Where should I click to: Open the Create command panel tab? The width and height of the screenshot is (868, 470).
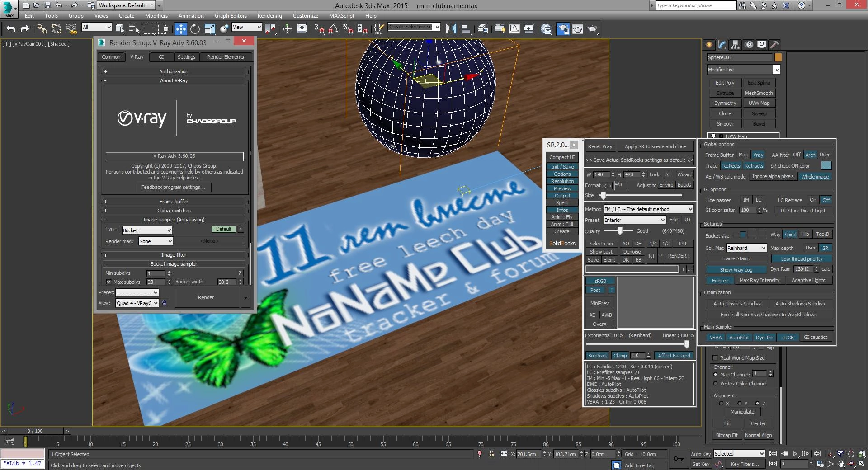[x=709, y=44]
